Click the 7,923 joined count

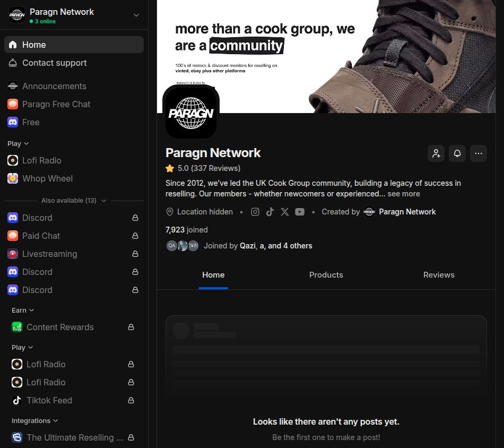pyautogui.click(x=186, y=230)
